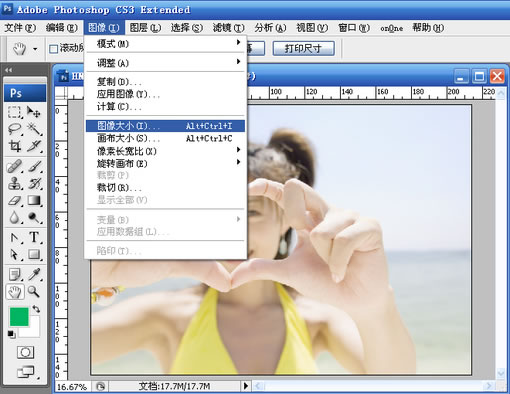The image size is (510, 394).
Task: Open the Hand tool preset picker arrow
Action: click(x=35, y=49)
